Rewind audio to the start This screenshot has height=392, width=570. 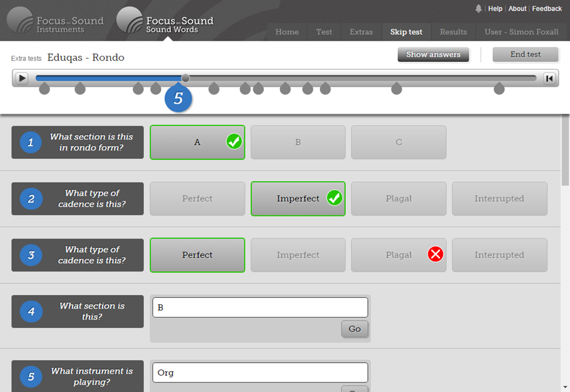pos(549,78)
